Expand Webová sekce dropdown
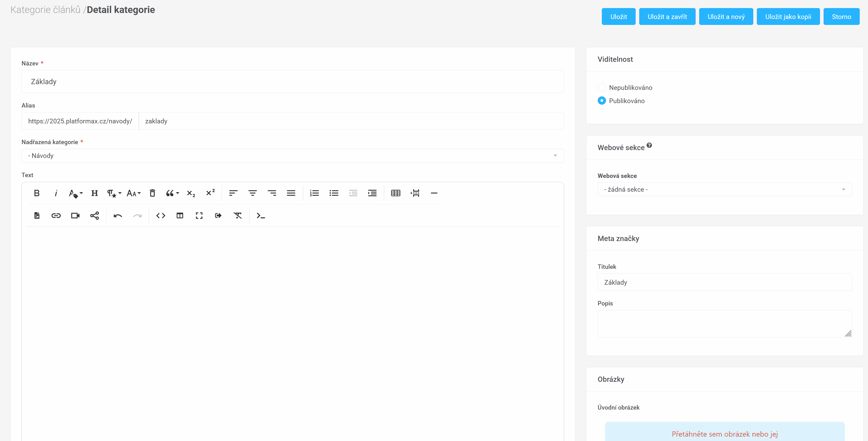 point(724,190)
